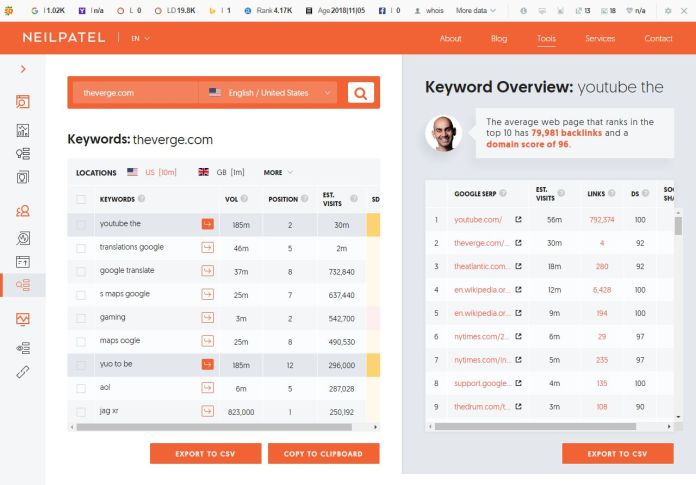Open arrow icon for 'jag xr' keyword
This screenshot has height=485, width=696.
tap(207, 411)
